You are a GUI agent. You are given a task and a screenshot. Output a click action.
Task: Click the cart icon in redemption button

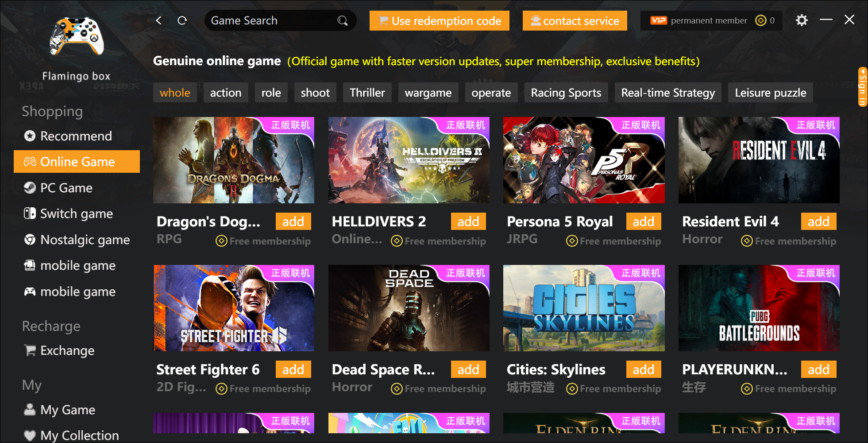[x=383, y=21]
